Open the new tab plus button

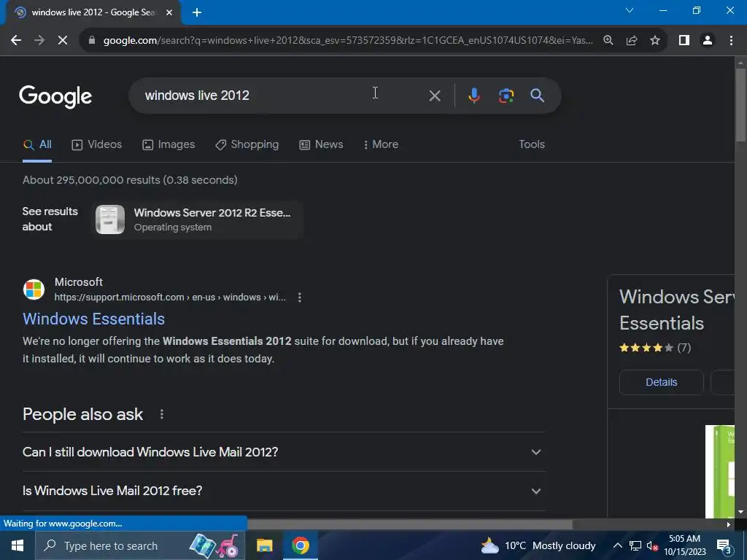(x=197, y=12)
